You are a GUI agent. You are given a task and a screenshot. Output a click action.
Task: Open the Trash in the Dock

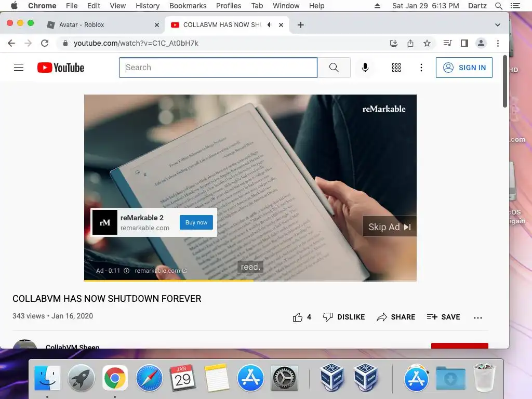click(x=484, y=378)
